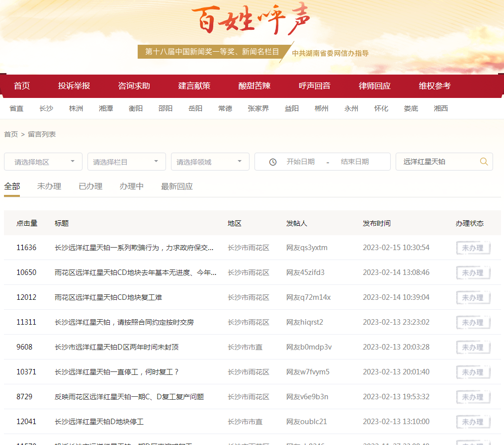Open 律师回应 in the red menu

click(x=375, y=86)
